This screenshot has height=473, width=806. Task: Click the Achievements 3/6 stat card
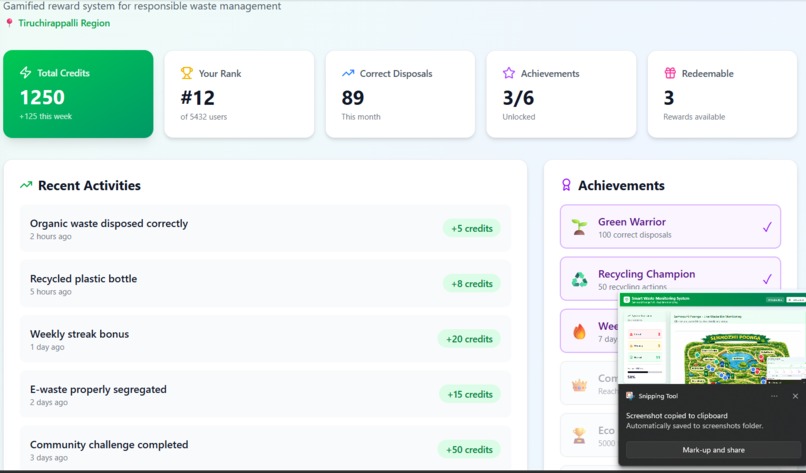[x=561, y=94]
